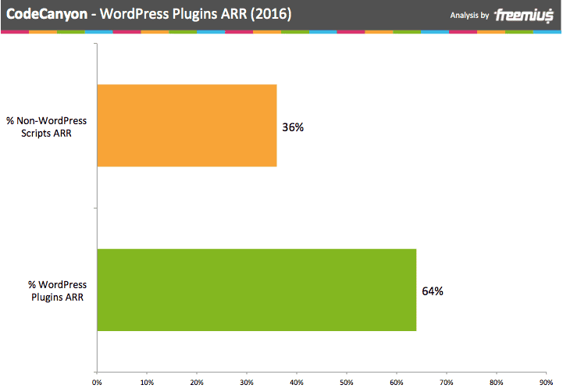The height and width of the screenshot is (392, 563).
Task: Click the Freemius logo in header
Action: coord(523,16)
